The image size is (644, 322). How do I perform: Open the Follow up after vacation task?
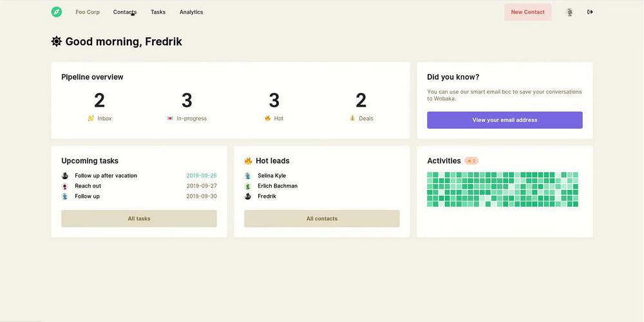tap(106, 176)
